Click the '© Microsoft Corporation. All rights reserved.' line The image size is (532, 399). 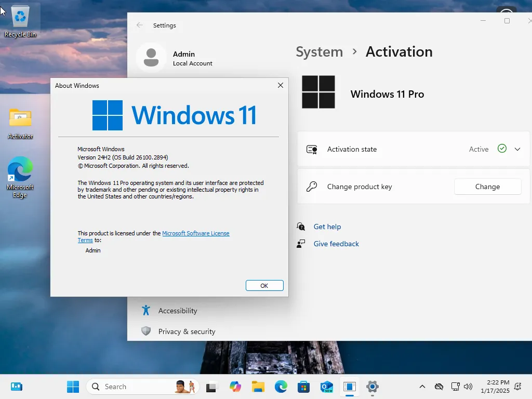coord(134,166)
